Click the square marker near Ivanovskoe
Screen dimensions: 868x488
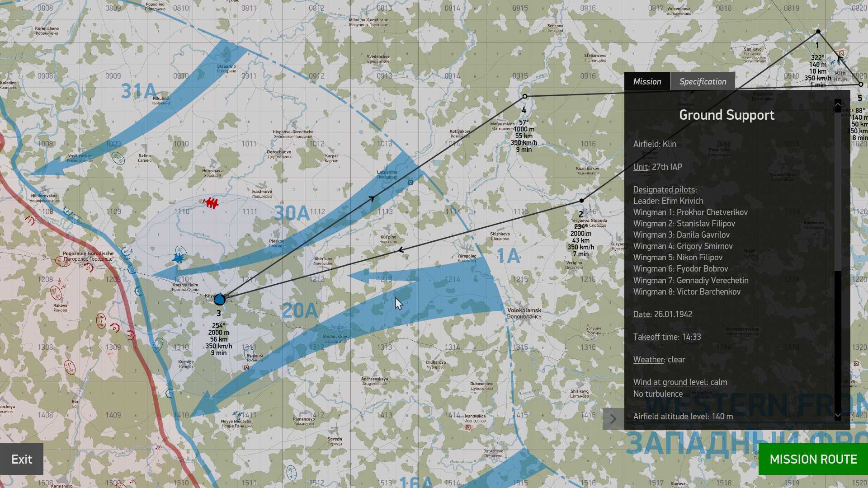click(468, 427)
